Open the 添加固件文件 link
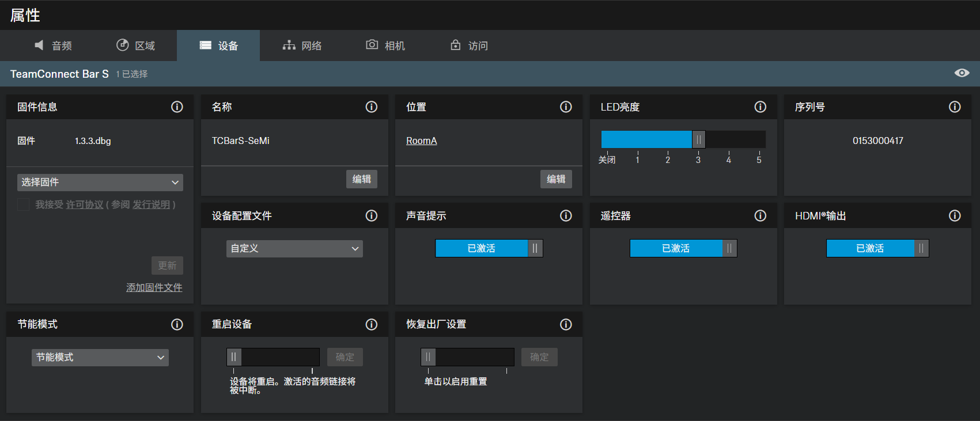The image size is (980, 421). [154, 287]
